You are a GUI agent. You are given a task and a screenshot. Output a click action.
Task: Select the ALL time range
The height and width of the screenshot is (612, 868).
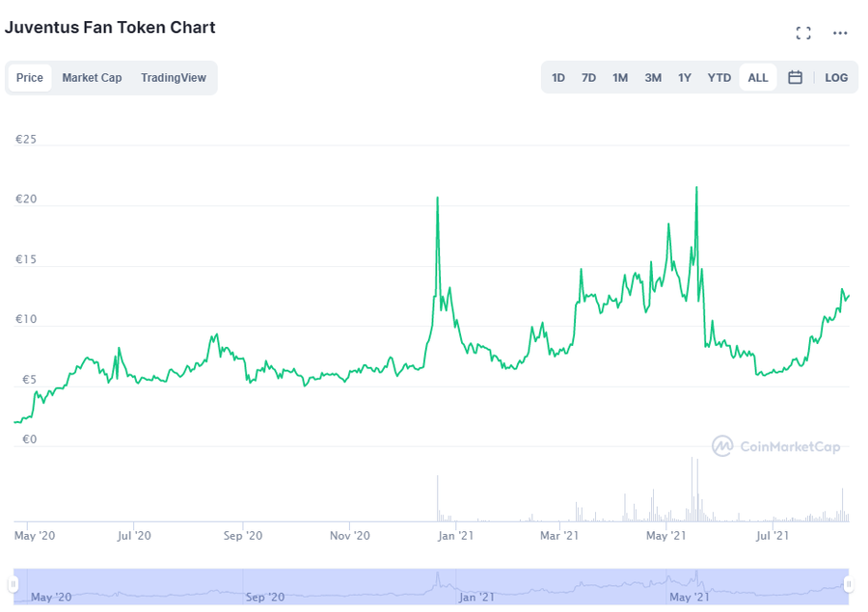[x=758, y=77]
